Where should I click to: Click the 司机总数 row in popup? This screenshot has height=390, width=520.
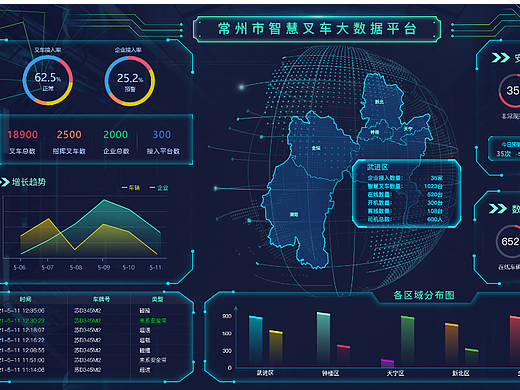(405, 219)
